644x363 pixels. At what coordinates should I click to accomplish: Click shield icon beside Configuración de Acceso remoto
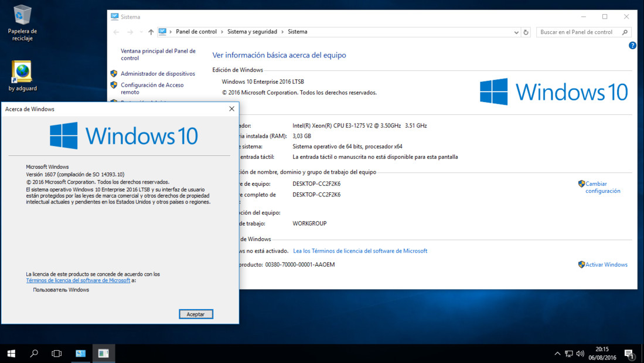click(114, 85)
